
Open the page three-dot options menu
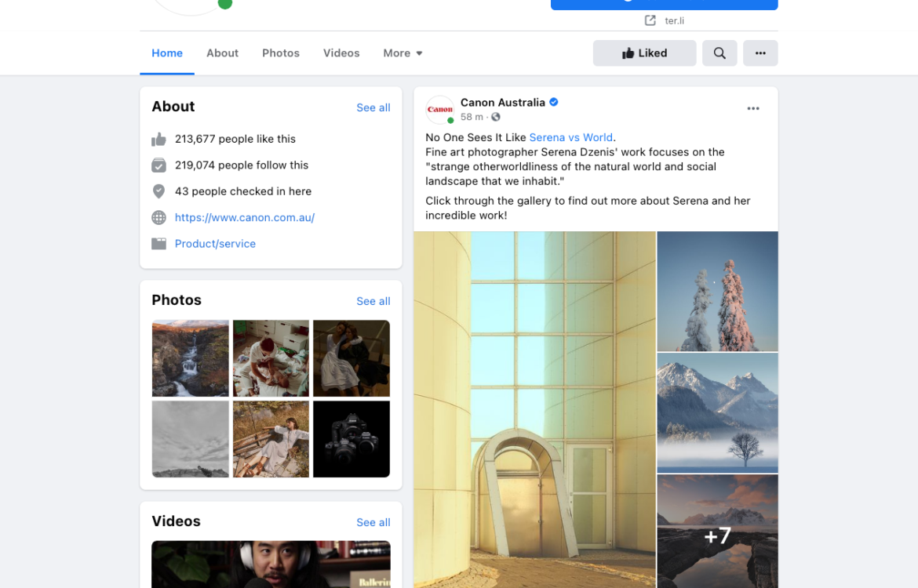click(760, 53)
